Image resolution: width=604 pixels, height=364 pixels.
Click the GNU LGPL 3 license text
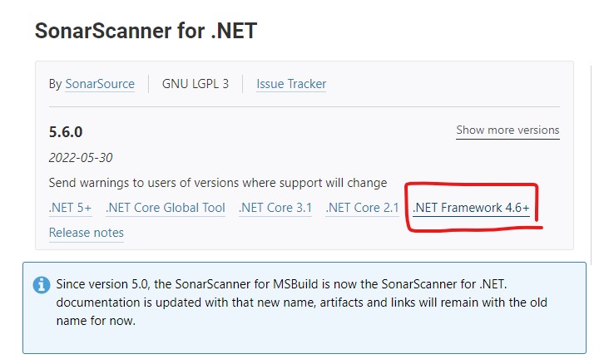coord(196,84)
